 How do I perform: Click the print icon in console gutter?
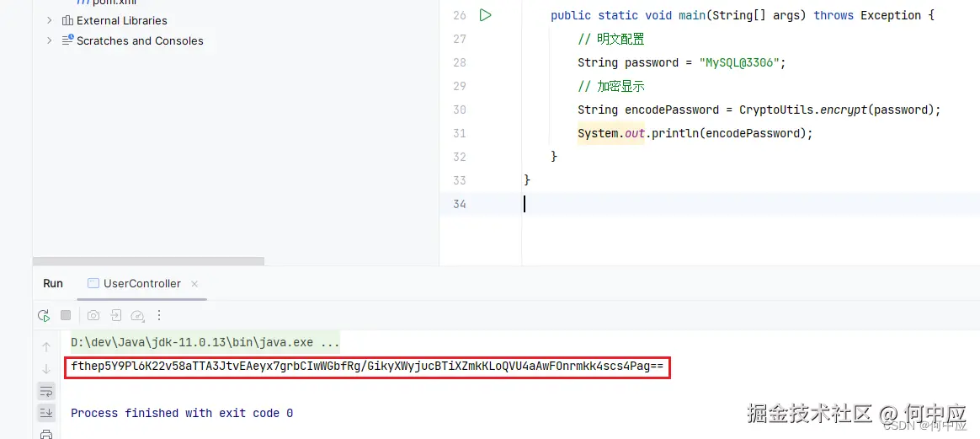click(x=46, y=434)
